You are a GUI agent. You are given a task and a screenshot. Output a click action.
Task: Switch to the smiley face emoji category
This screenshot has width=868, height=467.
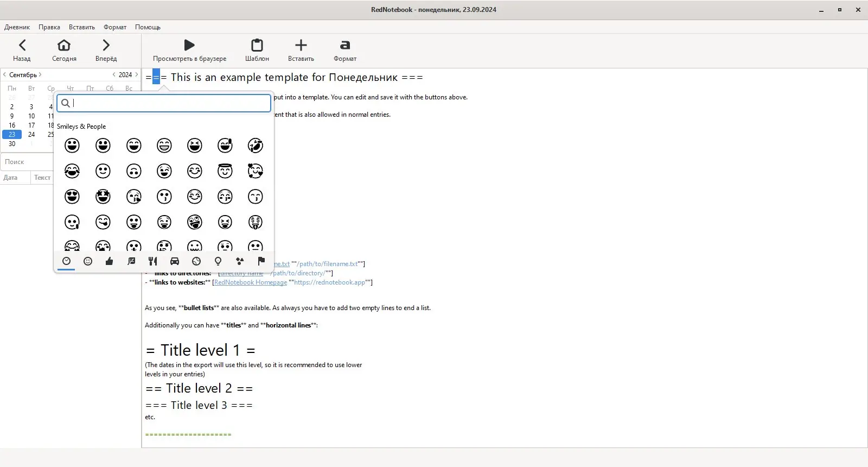pyautogui.click(x=88, y=261)
